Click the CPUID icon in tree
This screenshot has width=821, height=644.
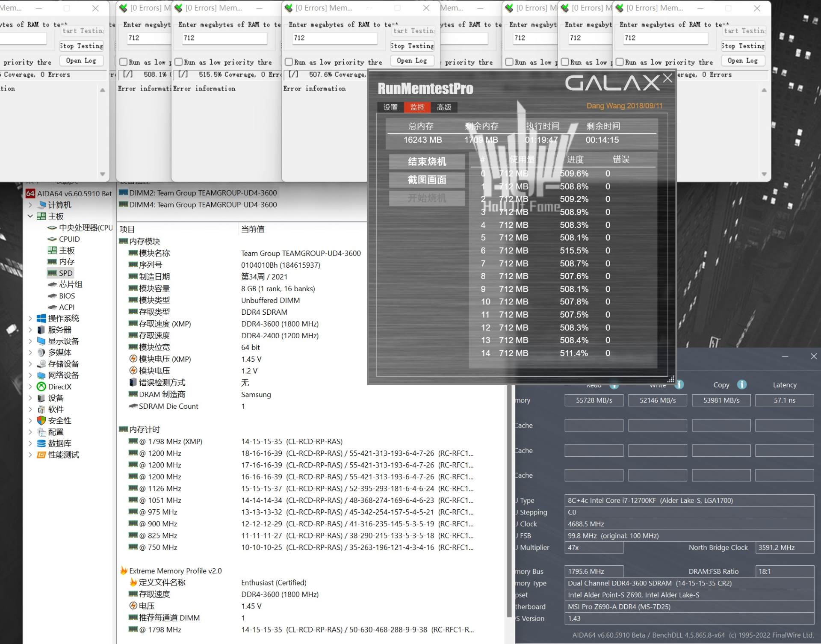(52, 239)
